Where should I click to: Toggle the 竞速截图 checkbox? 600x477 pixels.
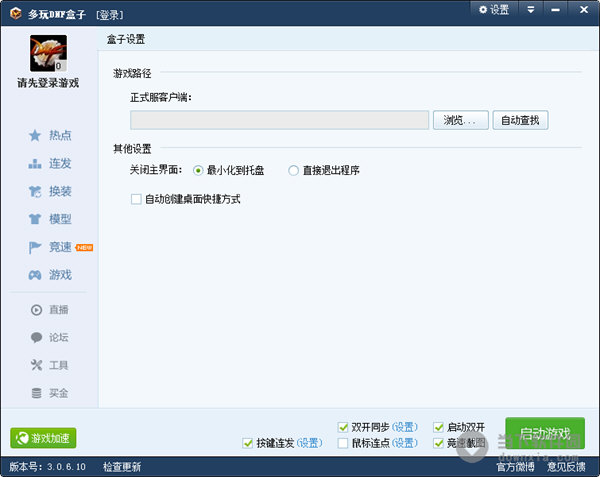[439, 443]
